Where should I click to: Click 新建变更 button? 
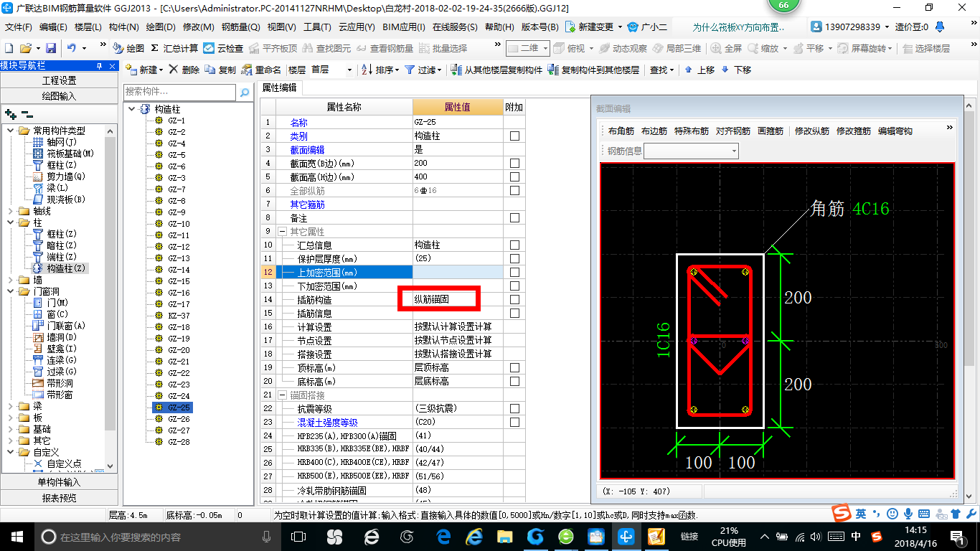coord(594,27)
